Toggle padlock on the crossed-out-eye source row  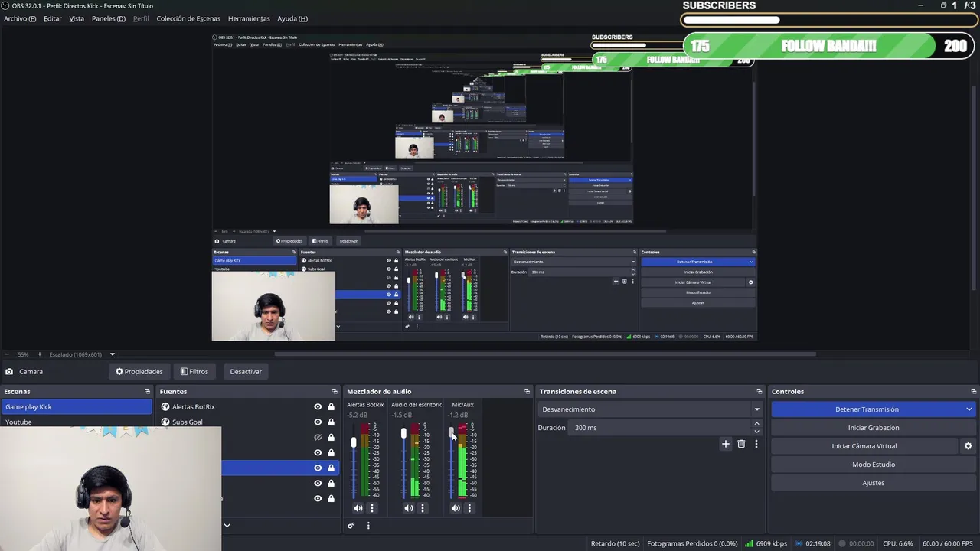pos(331,437)
